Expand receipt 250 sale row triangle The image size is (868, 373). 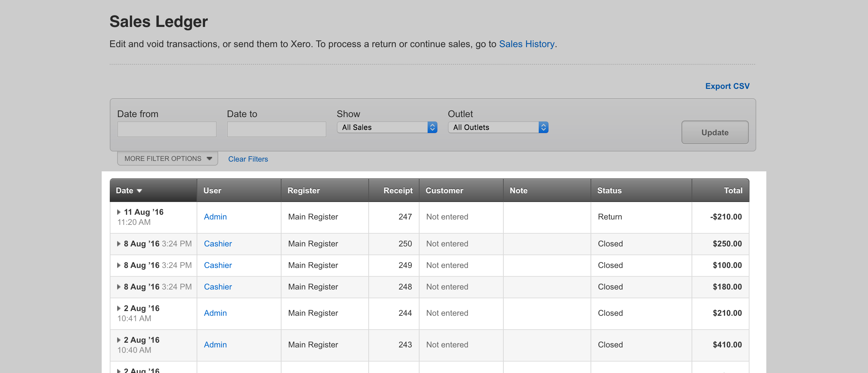point(119,244)
